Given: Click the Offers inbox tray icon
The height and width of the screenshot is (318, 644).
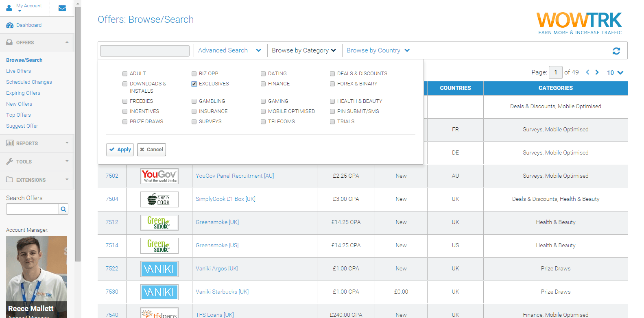Looking at the screenshot, I should [x=9, y=42].
